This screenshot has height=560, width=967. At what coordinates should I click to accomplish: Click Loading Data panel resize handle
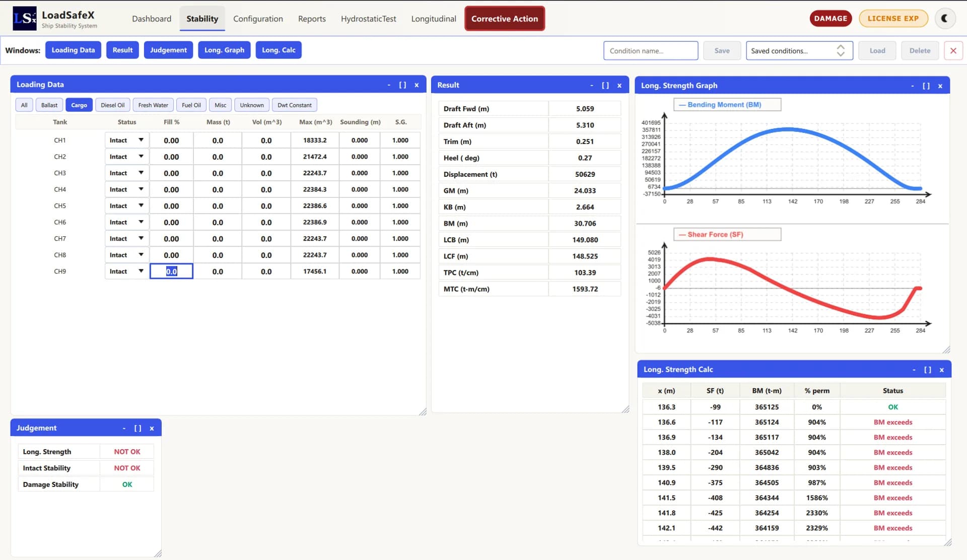pos(423,411)
